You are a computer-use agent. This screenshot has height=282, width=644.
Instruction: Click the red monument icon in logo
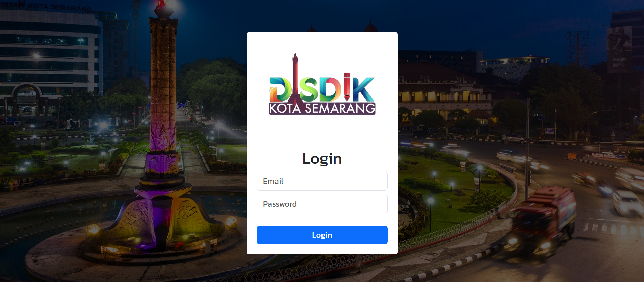pyautogui.click(x=295, y=81)
